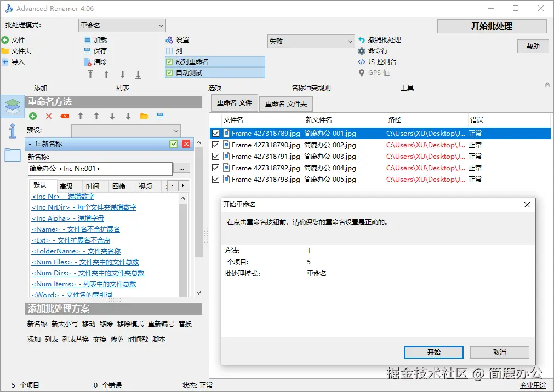Viewport: 554px width, 392px height.
Task: Click the 清除 clear list icon
Action: (x=87, y=62)
